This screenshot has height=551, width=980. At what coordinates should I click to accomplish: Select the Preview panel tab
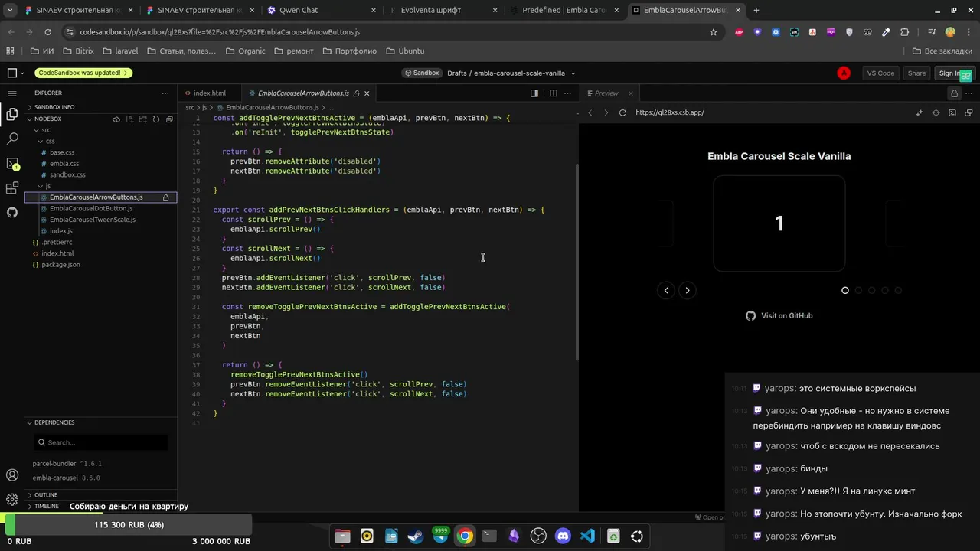click(606, 93)
